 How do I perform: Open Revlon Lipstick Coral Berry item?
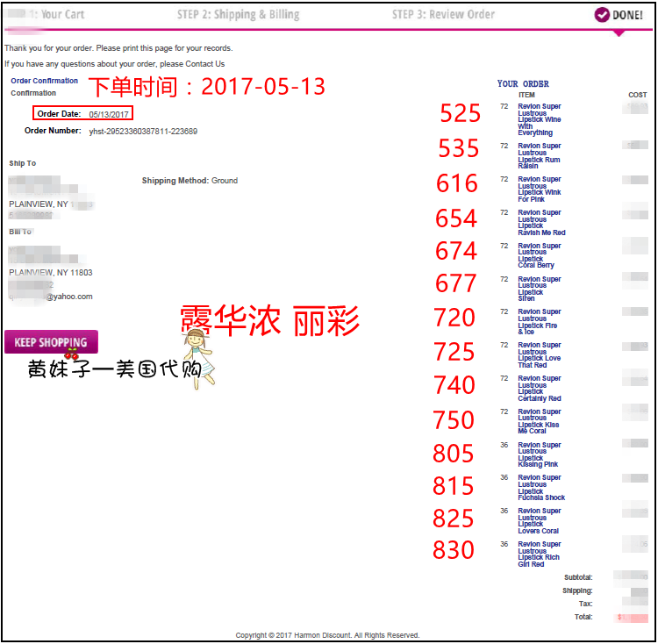click(x=540, y=255)
